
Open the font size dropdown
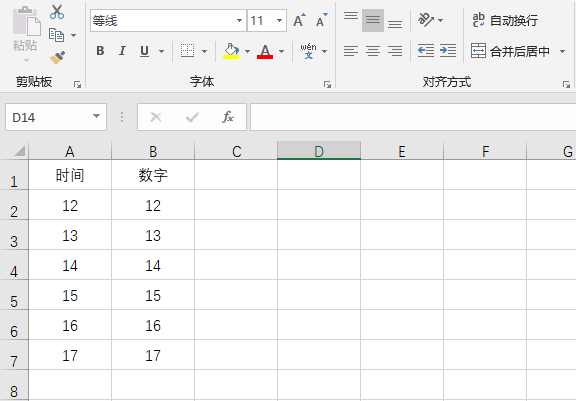click(x=279, y=21)
